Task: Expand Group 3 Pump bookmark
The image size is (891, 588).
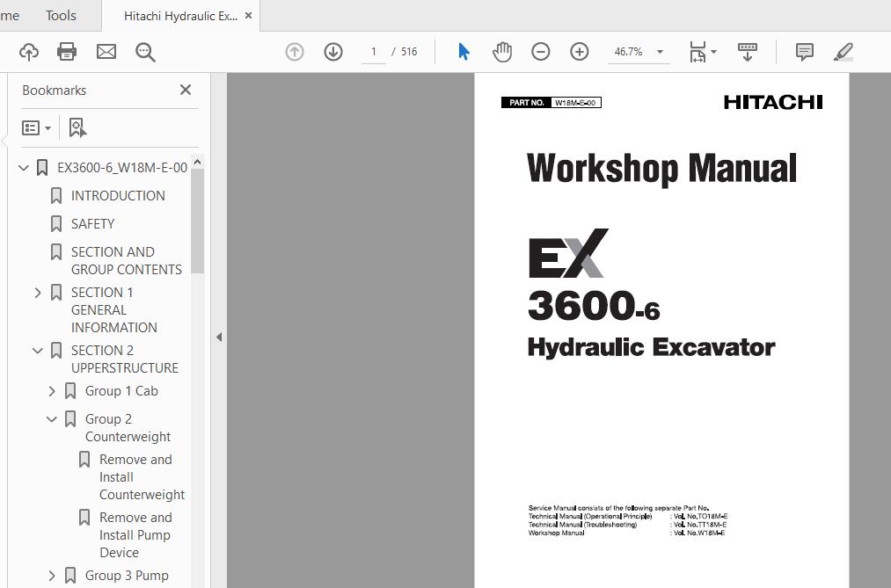Action: pyautogui.click(x=52, y=576)
